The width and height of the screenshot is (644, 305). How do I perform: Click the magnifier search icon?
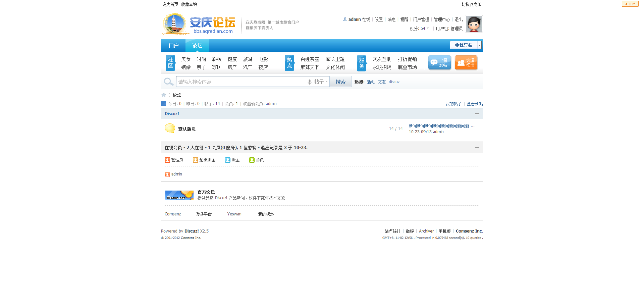point(168,82)
